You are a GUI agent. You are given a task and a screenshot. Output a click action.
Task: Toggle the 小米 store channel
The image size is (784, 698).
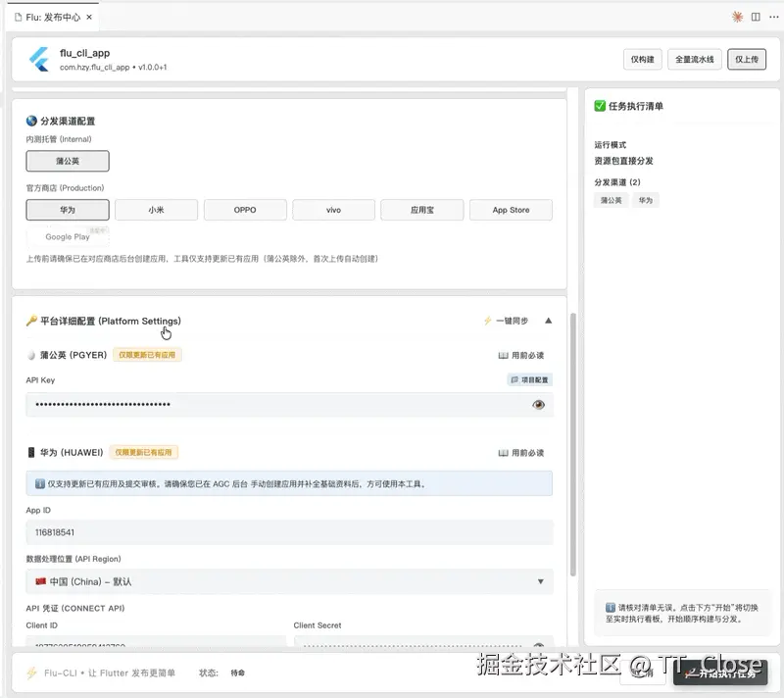(x=156, y=210)
